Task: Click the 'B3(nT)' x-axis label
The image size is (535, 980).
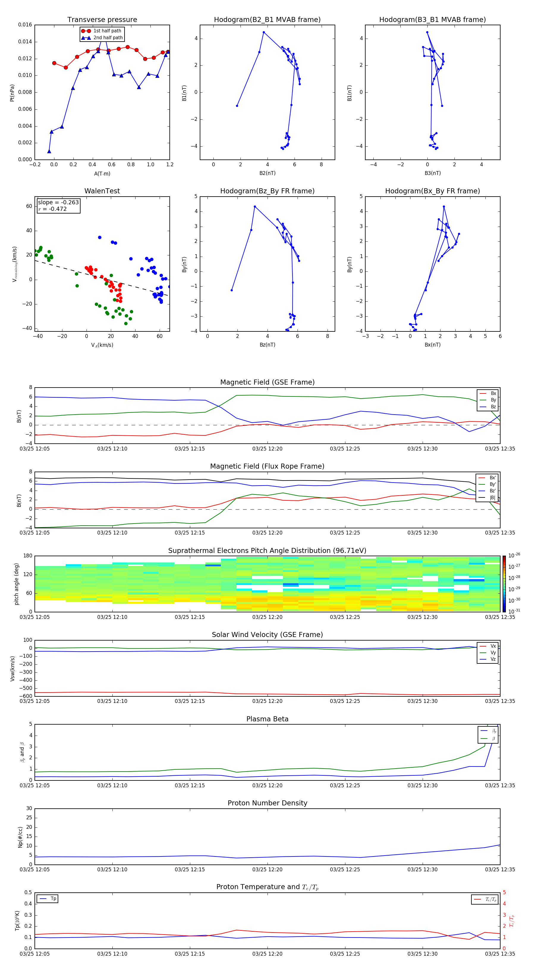Action: [432, 173]
